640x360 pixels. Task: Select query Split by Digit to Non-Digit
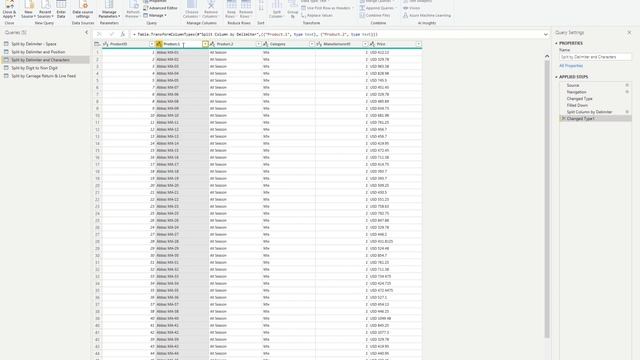[x=45, y=68]
